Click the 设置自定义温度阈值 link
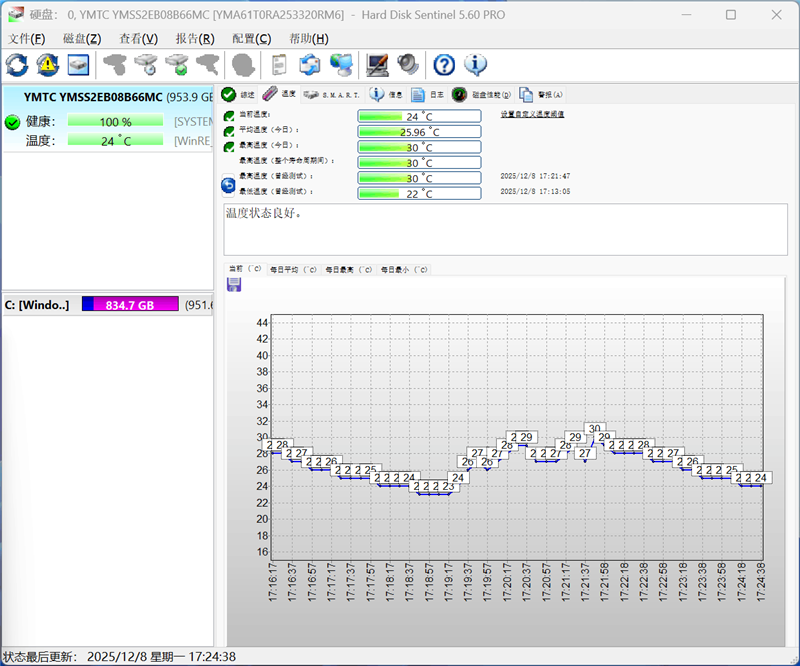The image size is (800, 666). [532, 115]
